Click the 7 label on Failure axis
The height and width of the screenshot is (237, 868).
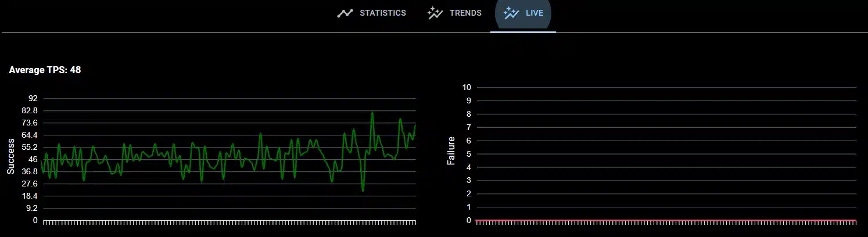[x=468, y=127]
